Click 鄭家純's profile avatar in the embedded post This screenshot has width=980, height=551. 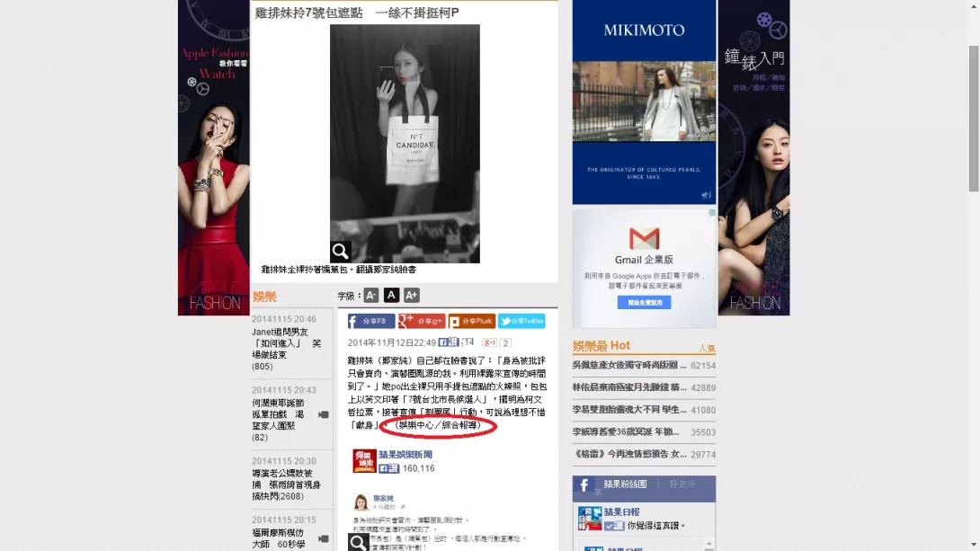361,502
